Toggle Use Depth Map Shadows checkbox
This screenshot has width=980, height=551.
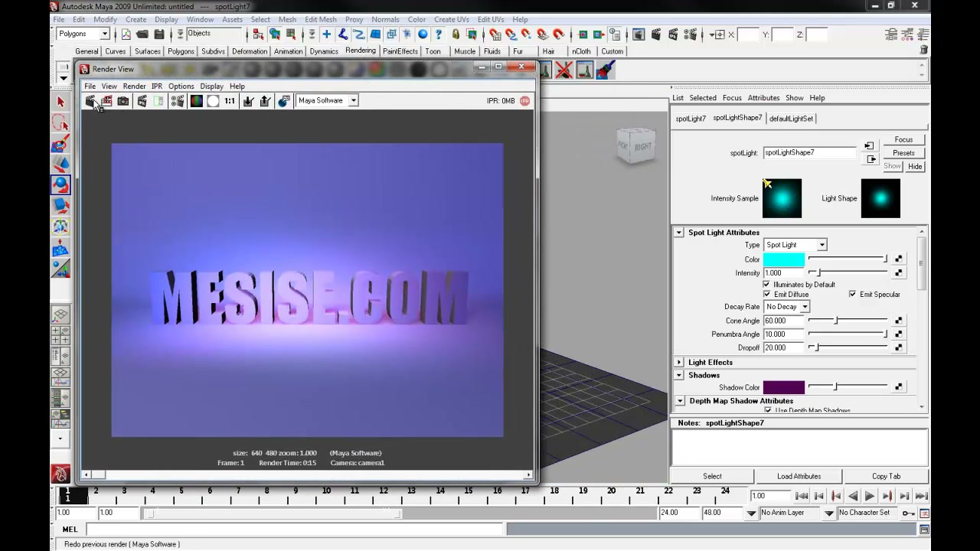coord(768,411)
